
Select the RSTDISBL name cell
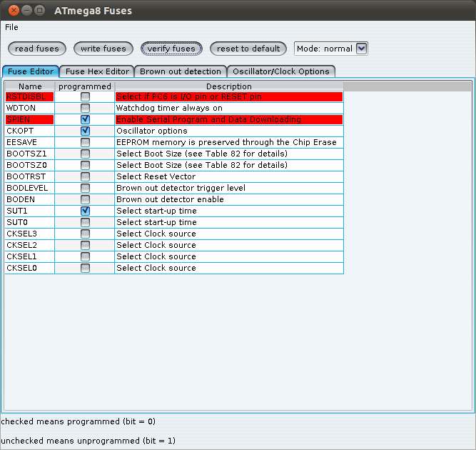30,96
